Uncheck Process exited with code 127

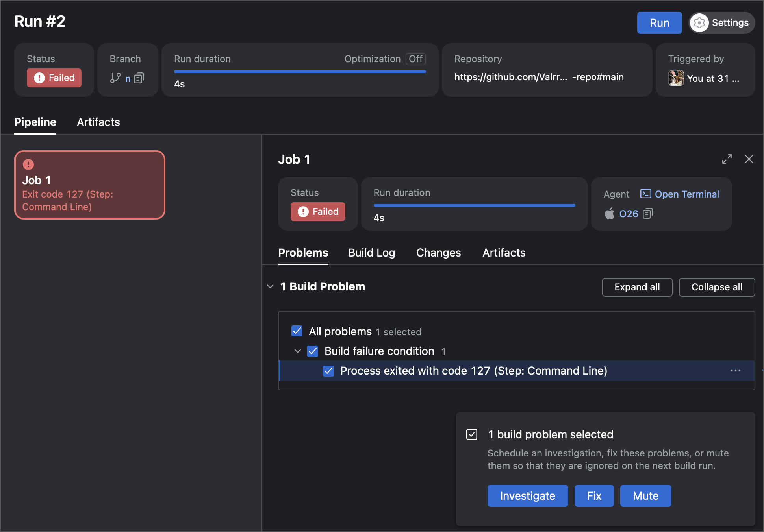[x=328, y=371]
